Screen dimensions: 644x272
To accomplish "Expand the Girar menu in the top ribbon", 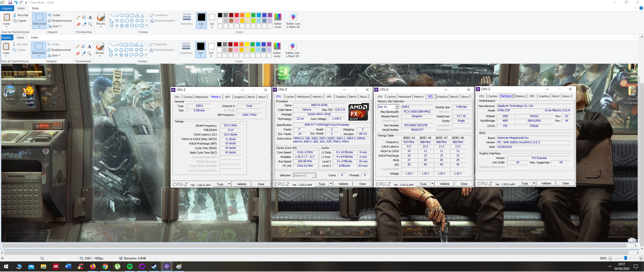I will (x=54, y=26).
